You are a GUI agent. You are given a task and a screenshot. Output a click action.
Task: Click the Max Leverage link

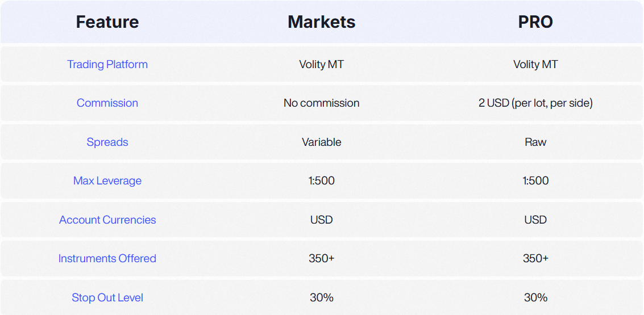(x=107, y=181)
